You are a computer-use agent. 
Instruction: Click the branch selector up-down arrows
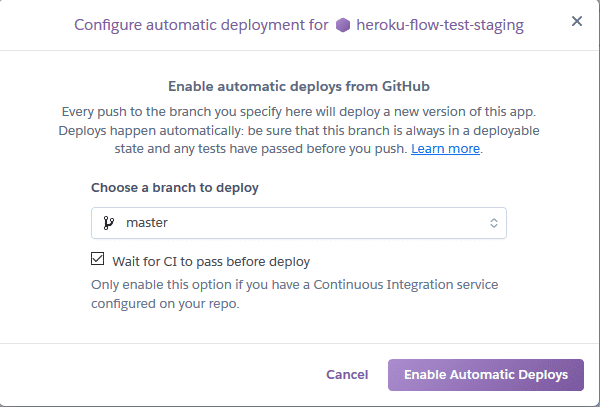pyautogui.click(x=494, y=223)
